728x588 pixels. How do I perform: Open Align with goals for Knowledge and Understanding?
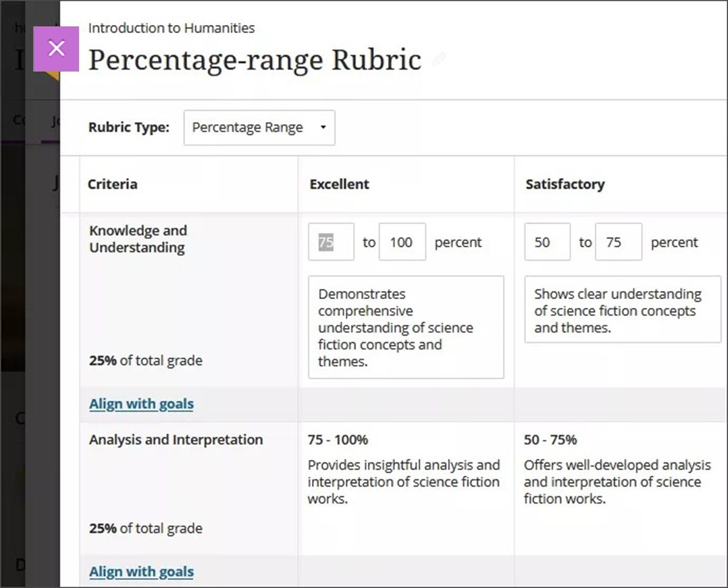pyautogui.click(x=140, y=403)
